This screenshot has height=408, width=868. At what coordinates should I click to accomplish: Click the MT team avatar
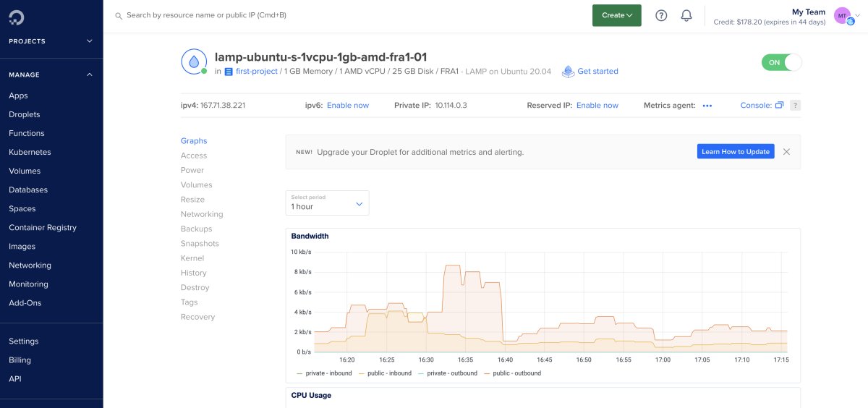pos(842,15)
